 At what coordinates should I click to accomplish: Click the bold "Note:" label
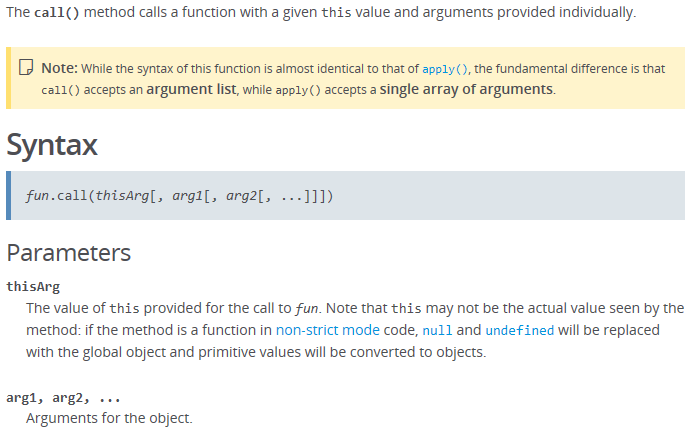click(x=59, y=68)
